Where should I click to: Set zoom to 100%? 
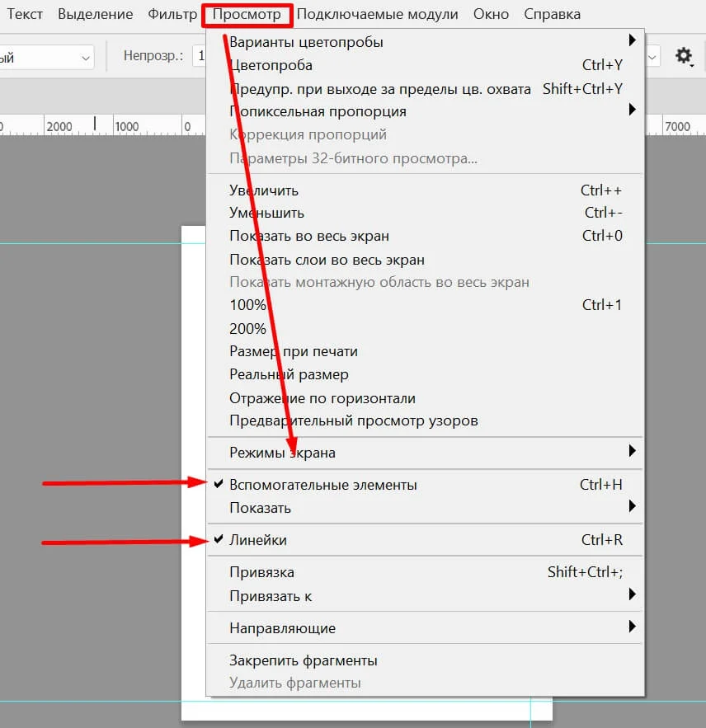247,305
